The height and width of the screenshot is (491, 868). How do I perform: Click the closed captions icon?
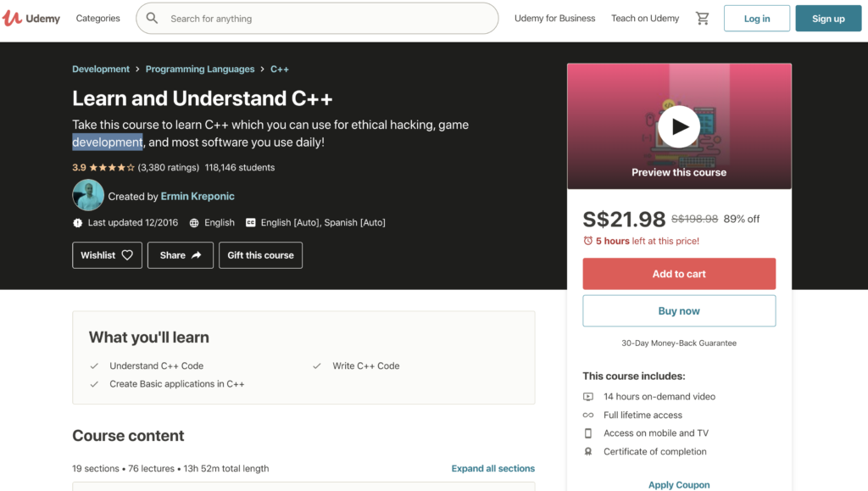tap(251, 222)
